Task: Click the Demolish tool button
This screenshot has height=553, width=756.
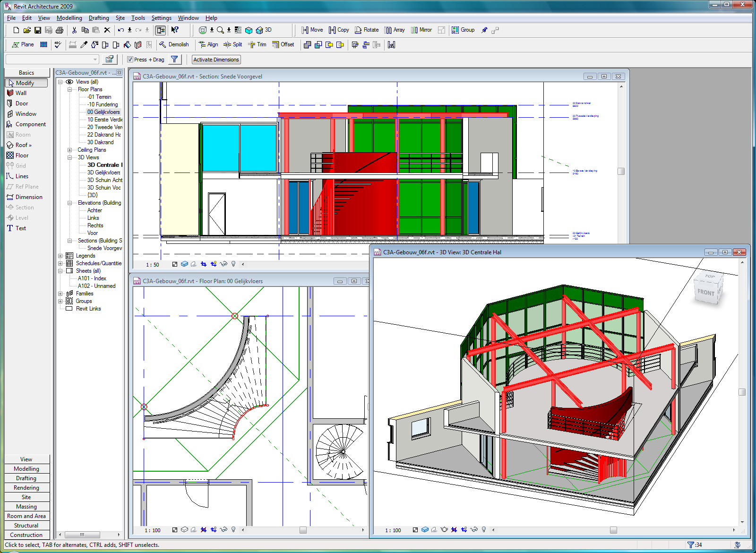Action: tap(174, 44)
